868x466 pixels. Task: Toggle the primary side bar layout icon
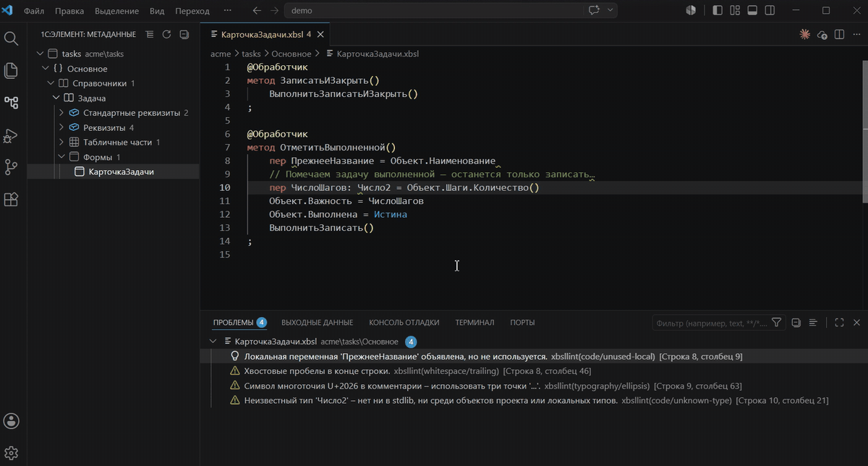click(718, 11)
